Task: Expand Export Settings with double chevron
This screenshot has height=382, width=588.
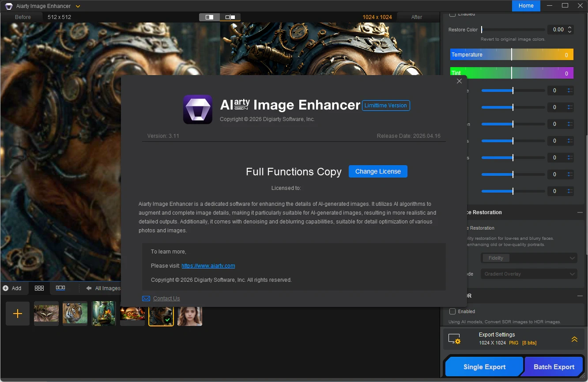Action: point(574,339)
